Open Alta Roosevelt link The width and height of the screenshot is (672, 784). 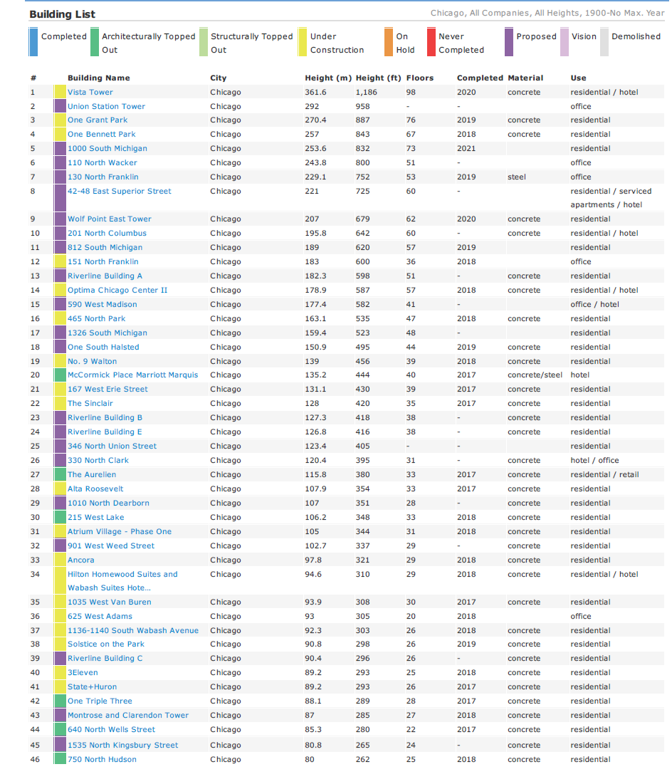click(x=95, y=489)
